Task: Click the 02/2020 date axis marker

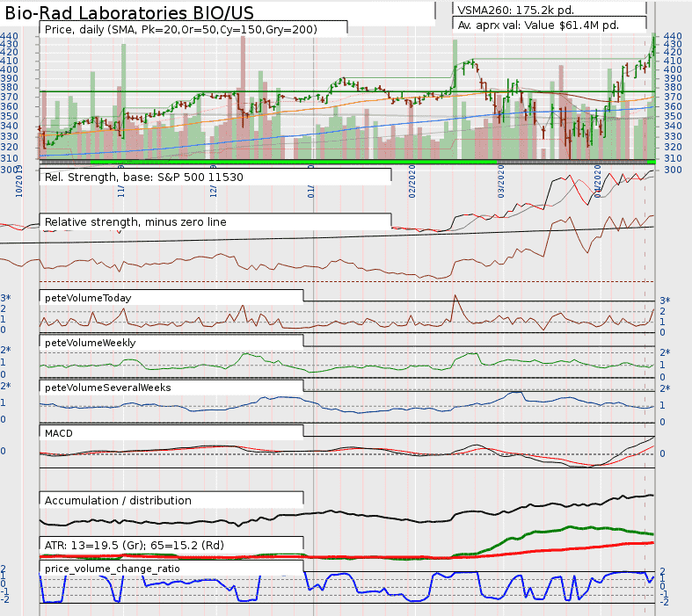Action: click(x=412, y=181)
